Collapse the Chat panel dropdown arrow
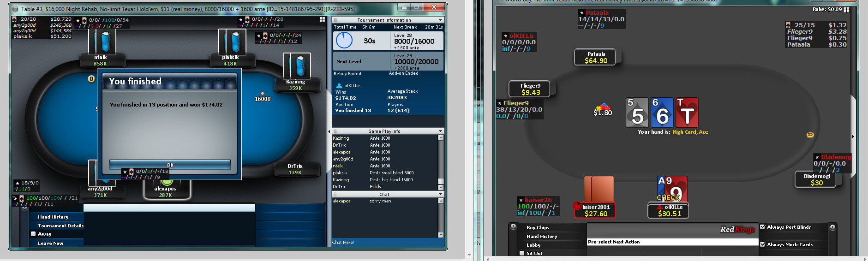The image size is (868, 261). coord(440,194)
